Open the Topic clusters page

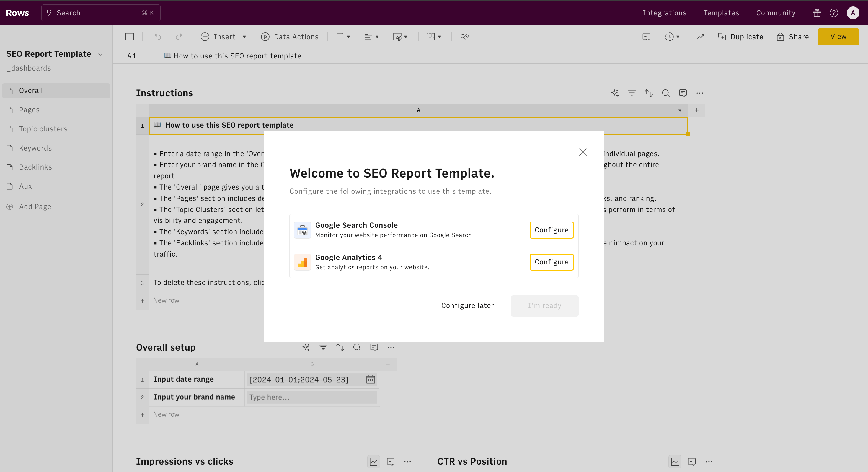pos(56,129)
